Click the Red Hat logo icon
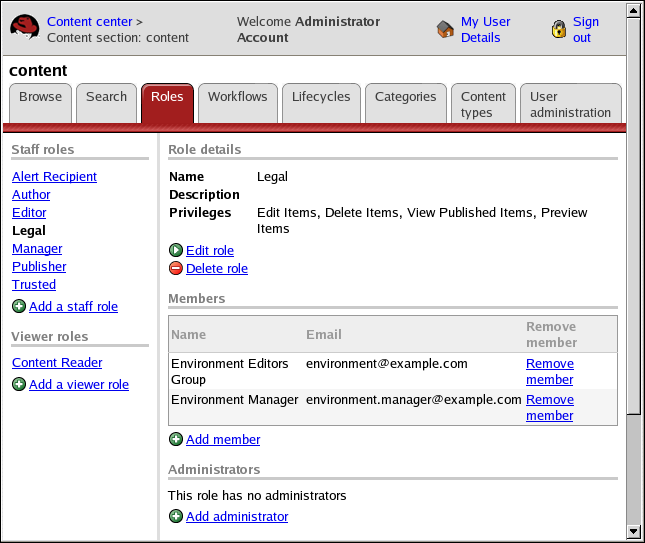645x543 pixels. point(25,29)
